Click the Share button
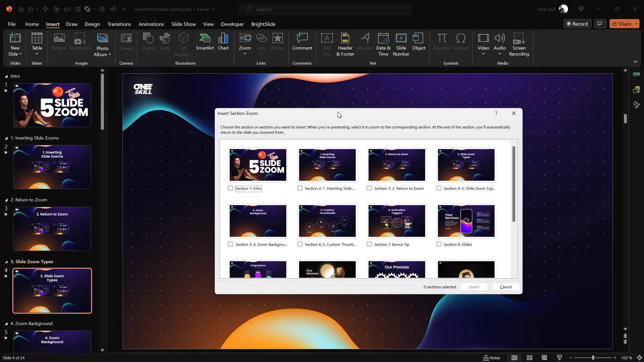Screen dimensions: 644x362 click(x=622, y=24)
